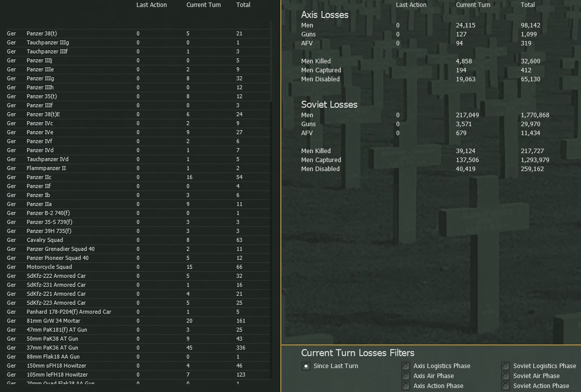This screenshot has width=581, height=392.
Task: Click the Panzer IIIj row name
Action: point(39,60)
